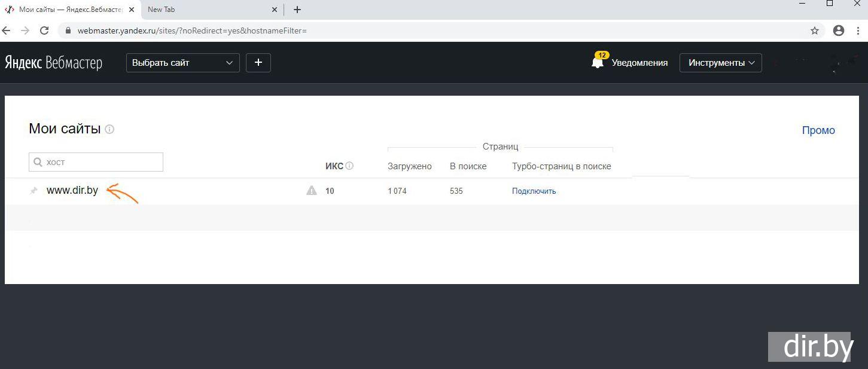868x369 pixels.
Task: Click the plus button to add site
Action: pos(258,62)
